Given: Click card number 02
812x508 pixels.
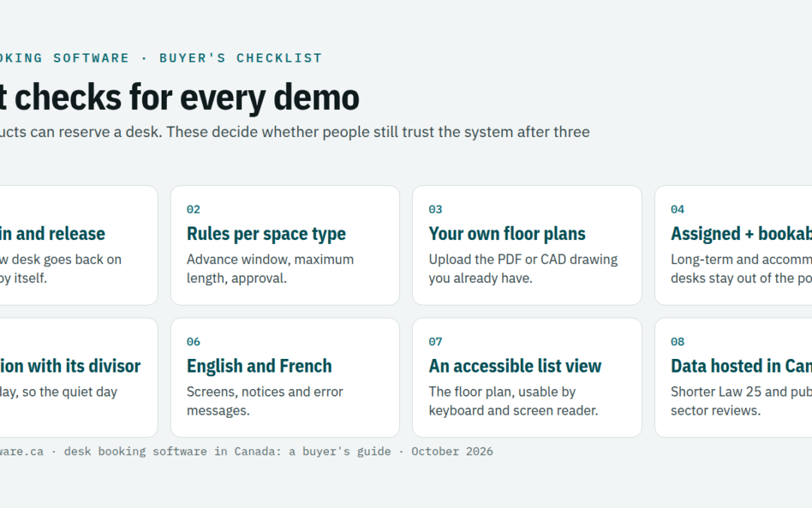Looking at the screenshot, I should (193, 209).
